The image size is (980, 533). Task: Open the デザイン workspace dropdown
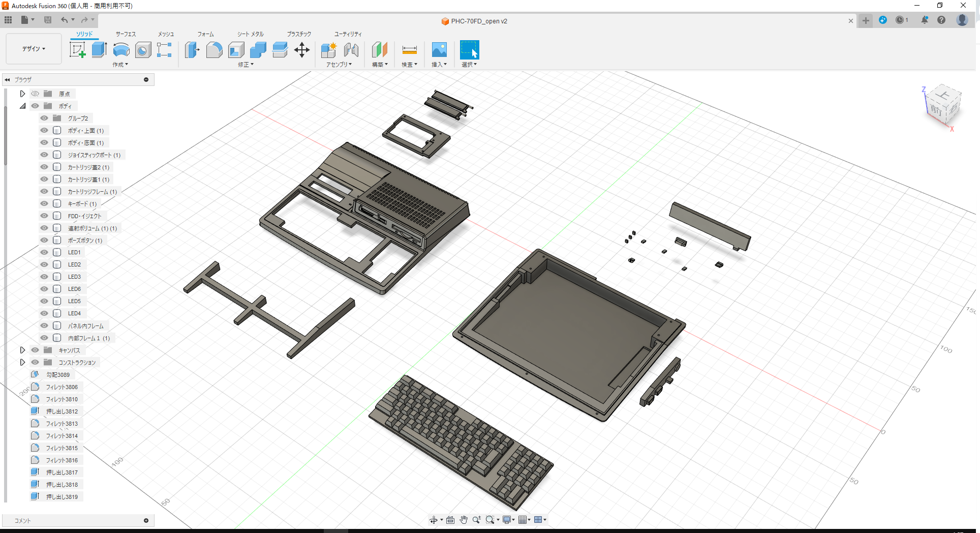click(33, 48)
